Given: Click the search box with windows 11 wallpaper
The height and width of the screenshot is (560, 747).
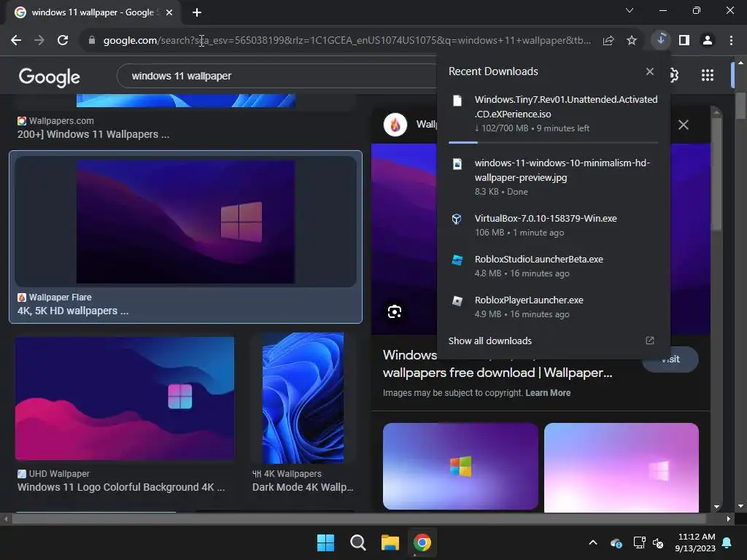Looking at the screenshot, I should [x=276, y=76].
